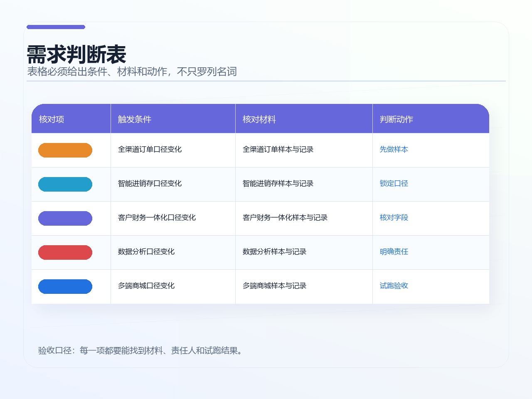Click the 判断动作 column header
532x399 pixels.
point(431,119)
